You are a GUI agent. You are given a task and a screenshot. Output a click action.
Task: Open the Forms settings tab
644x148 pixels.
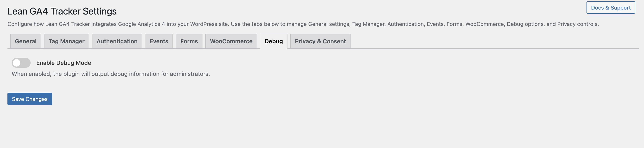coord(189,41)
